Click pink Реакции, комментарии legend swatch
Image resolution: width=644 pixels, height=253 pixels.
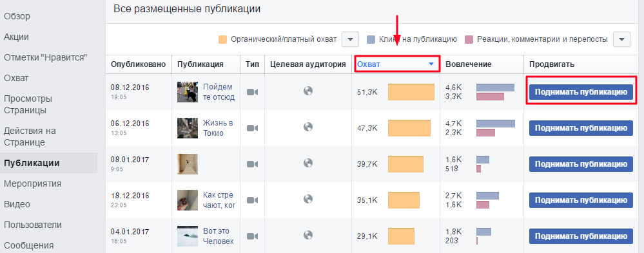pyautogui.click(x=469, y=39)
